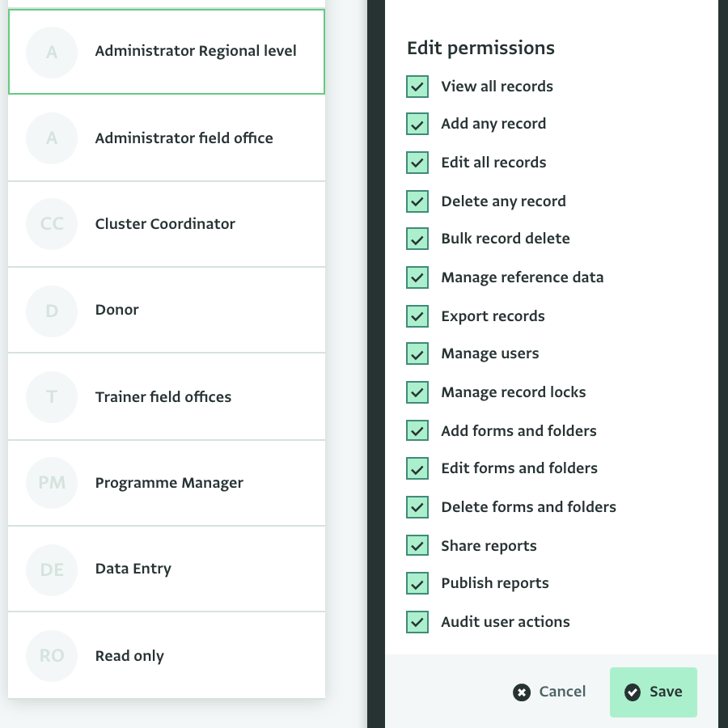
Task: Toggle the Publish reports checkbox
Action: 417,583
